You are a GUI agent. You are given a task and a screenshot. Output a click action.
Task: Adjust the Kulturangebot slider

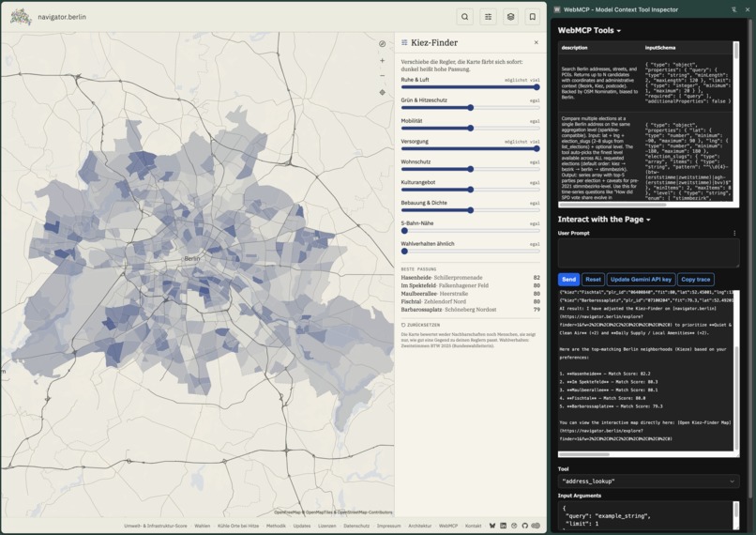[x=470, y=191]
